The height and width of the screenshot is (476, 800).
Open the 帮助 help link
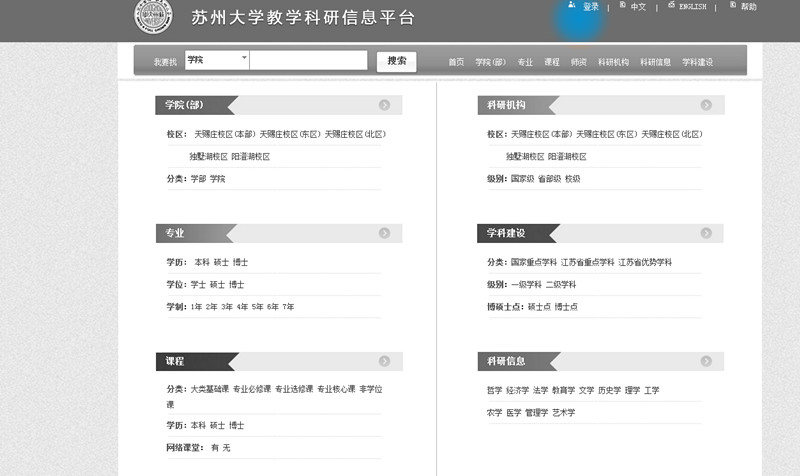(748, 7)
